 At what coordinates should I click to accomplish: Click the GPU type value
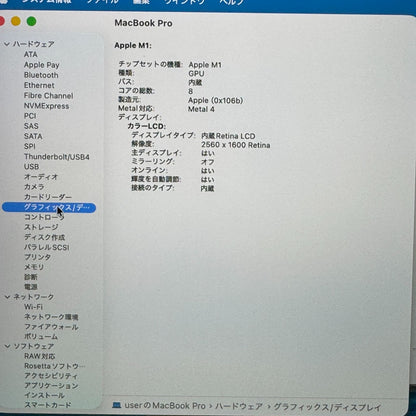[196, 74]
